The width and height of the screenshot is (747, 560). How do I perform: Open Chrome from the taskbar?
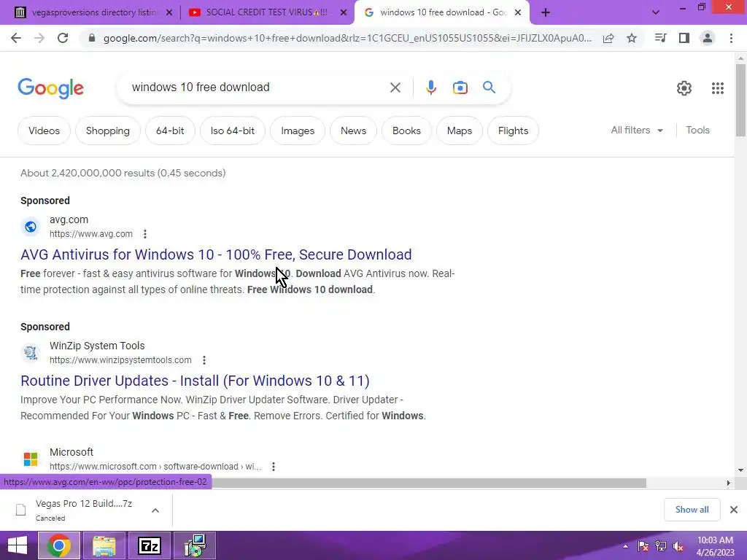click(x=58, y=545)
